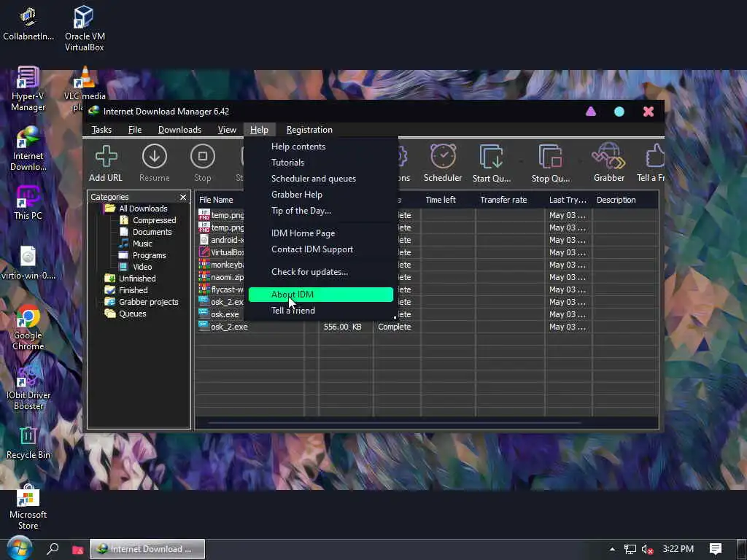Click the cyan circle maximize button
The height and width of the screenshot is (560, 747).
619,112
